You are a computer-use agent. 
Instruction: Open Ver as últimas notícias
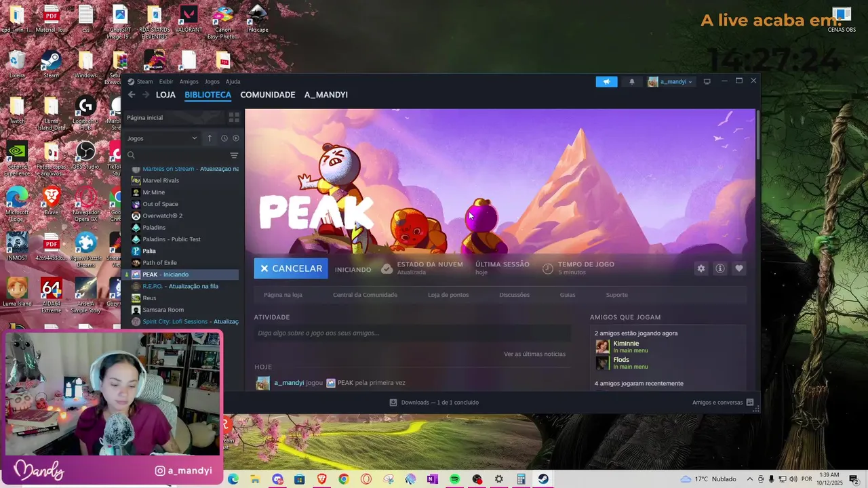point(534,354)
